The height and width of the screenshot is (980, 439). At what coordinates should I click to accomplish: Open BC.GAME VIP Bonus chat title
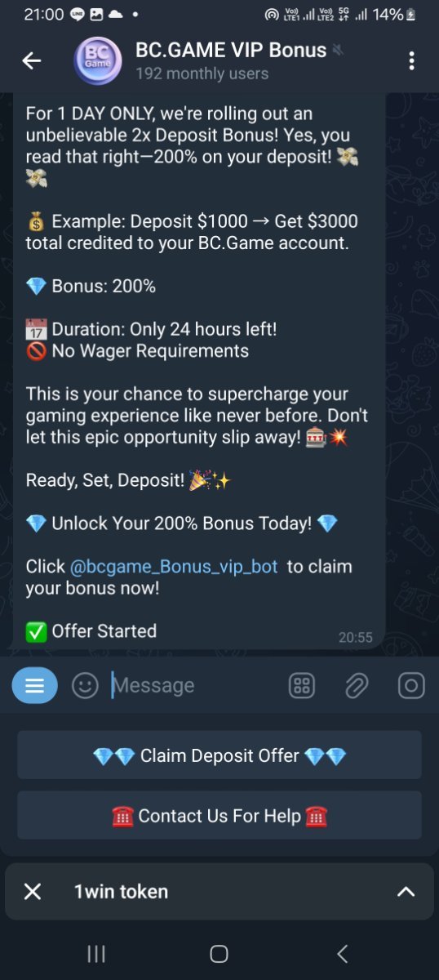[x=231, y=50]
